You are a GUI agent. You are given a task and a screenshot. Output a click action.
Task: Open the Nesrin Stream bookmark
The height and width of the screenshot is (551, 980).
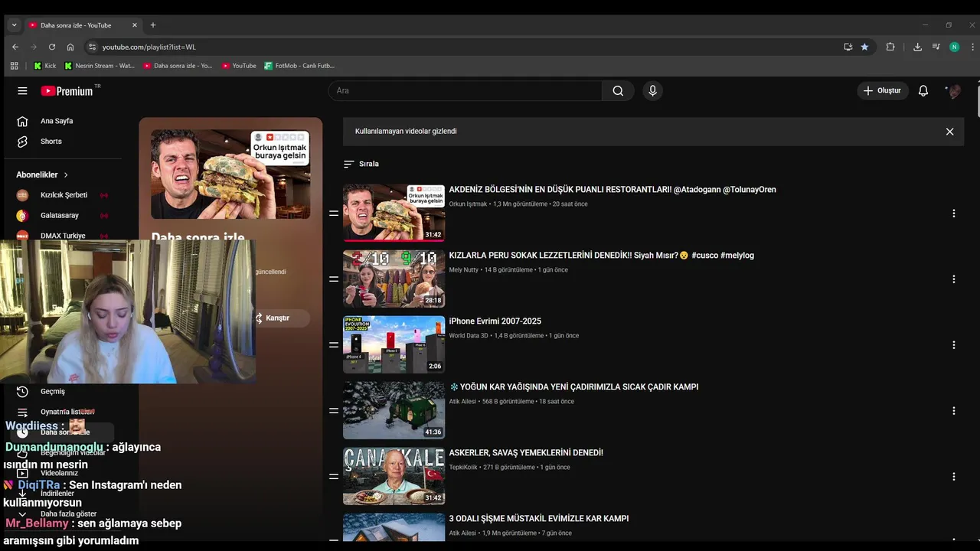coord(100,66)
